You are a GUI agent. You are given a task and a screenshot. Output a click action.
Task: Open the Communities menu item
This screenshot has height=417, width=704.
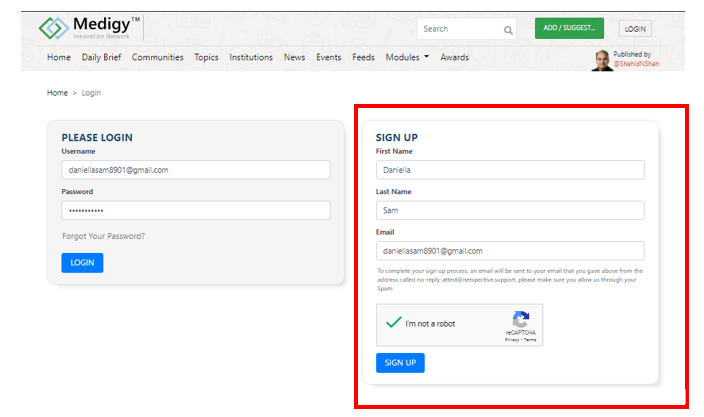[x=157, y=57]
